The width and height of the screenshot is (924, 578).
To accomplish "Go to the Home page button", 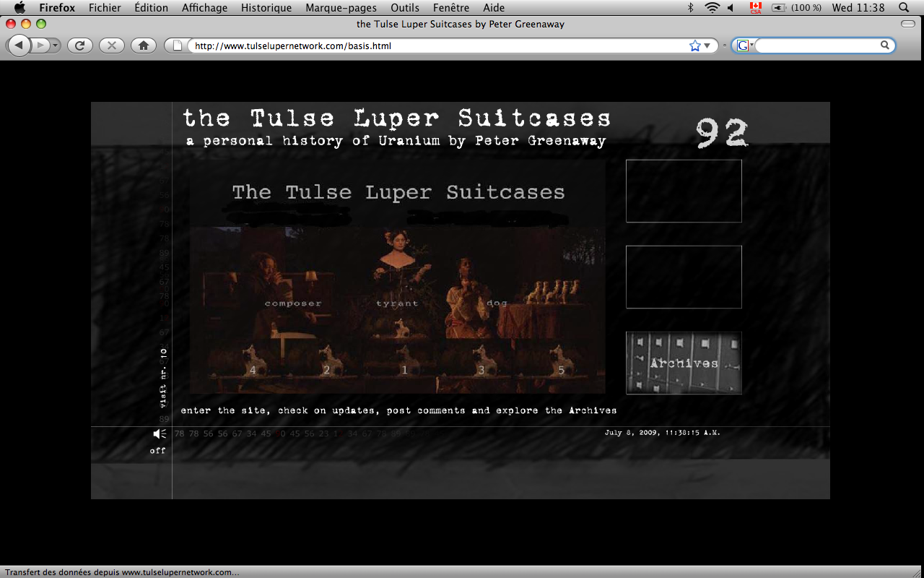I will 143,46.
